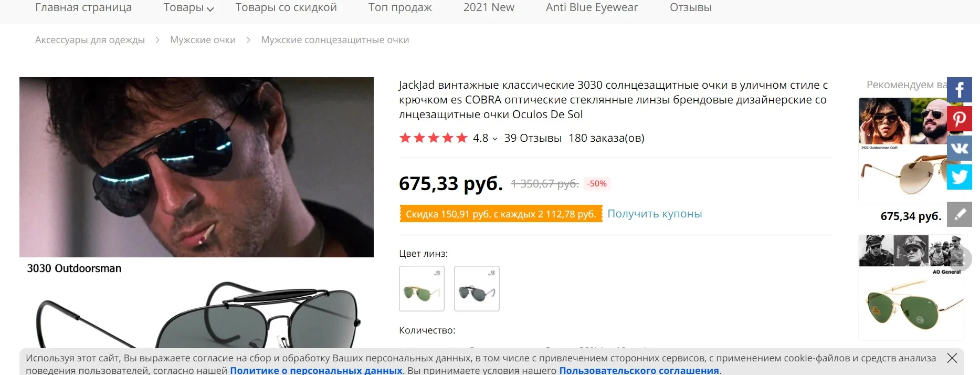Go to Топ продаж tab
The height and width of the screenshot is (375, 980).
coord(400,7)
